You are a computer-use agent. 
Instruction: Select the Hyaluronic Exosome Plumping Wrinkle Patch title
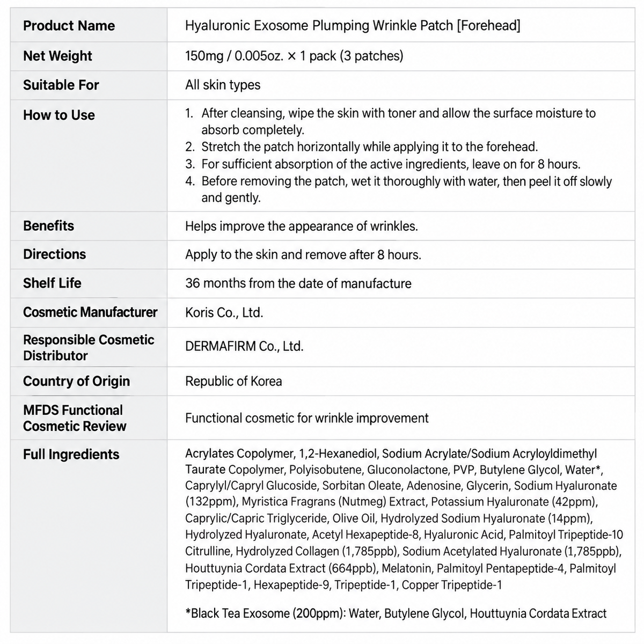click(353, 25)
